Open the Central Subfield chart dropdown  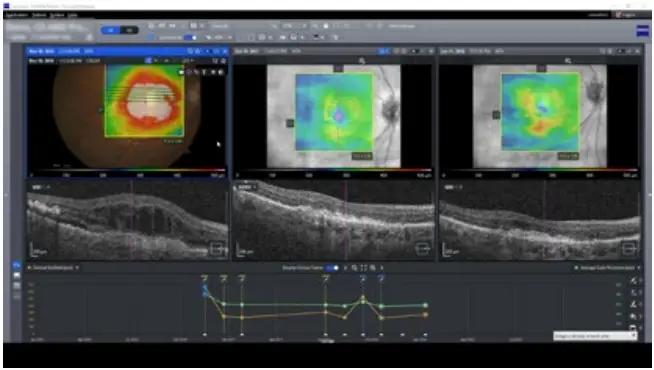click(x=54, y=268)
